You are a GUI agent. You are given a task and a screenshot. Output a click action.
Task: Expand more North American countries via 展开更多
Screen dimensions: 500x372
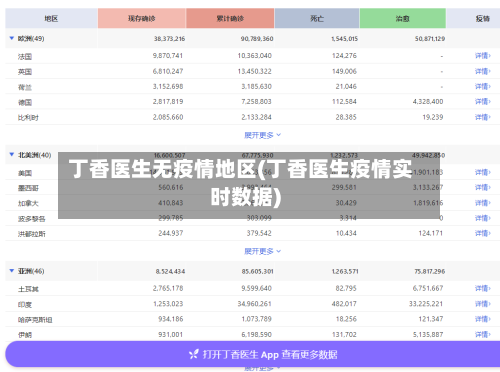click(262, 251)
